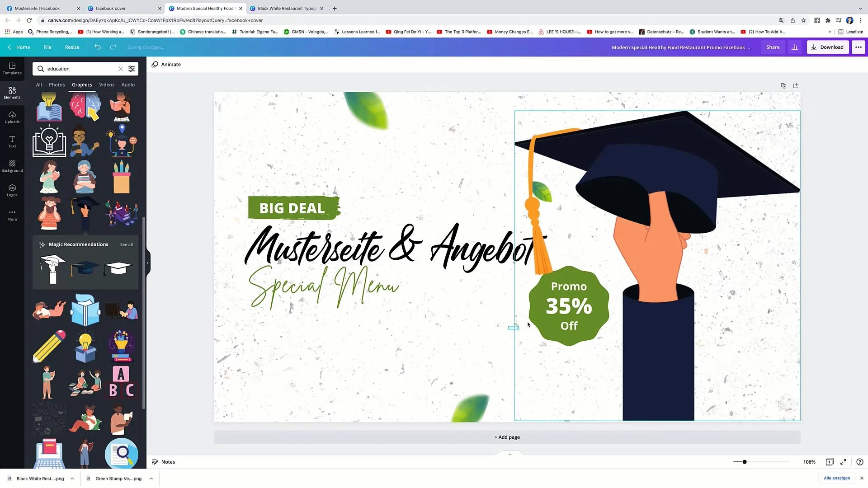Open the Elements sidebar panel

12,93
